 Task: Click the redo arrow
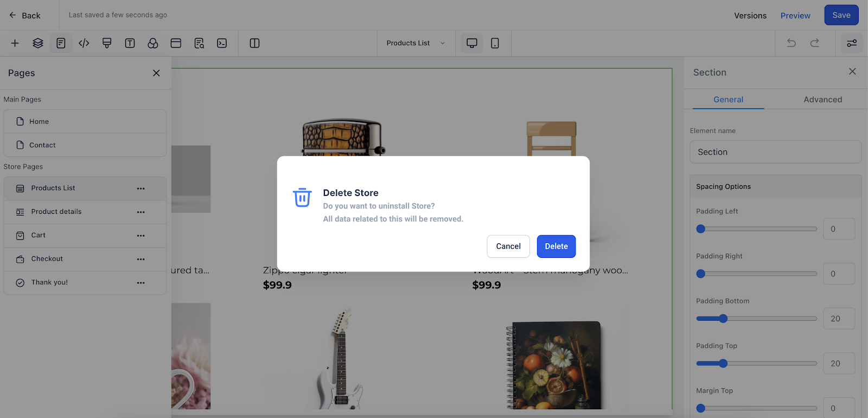click(x=814, y=43)
